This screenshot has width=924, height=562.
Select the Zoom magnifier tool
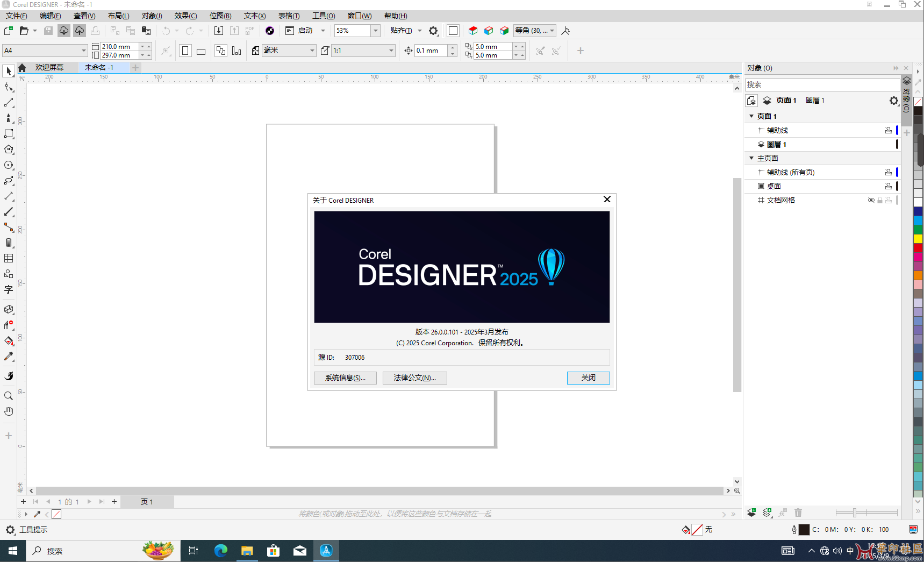(x=9, y=396)
